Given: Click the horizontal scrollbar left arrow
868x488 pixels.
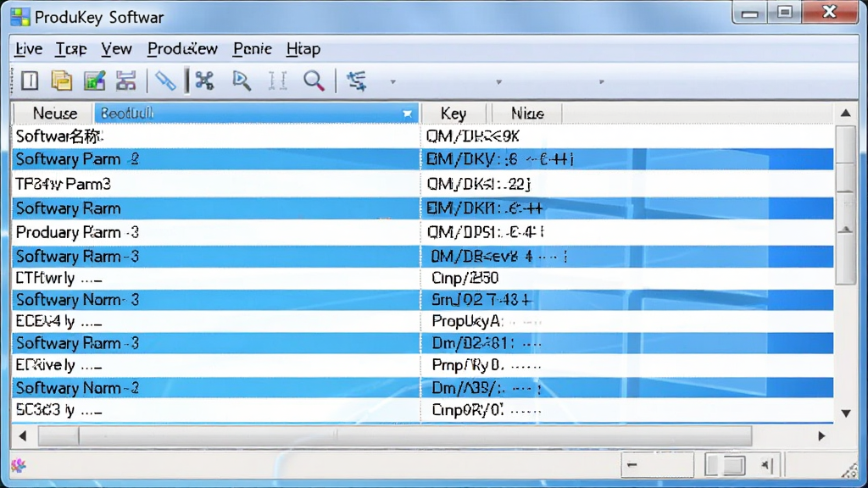Looking at the screenshot, I should pos(23,436).
